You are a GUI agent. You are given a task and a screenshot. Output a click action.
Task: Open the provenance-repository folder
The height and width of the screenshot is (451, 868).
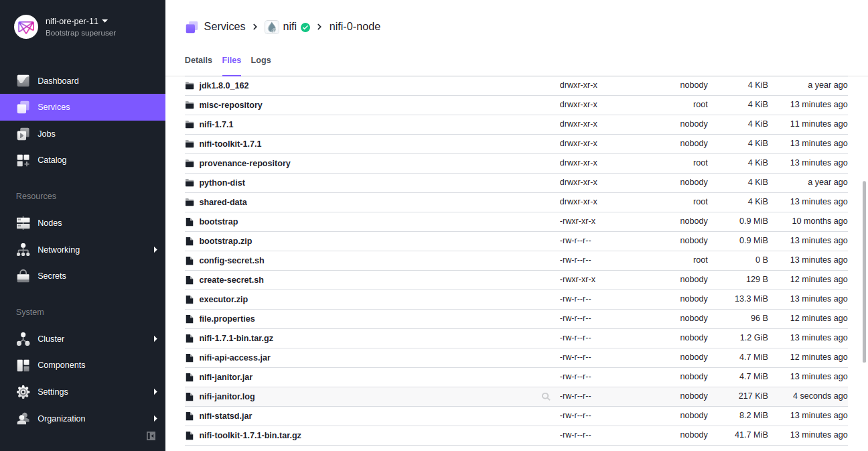click(244, 164)
